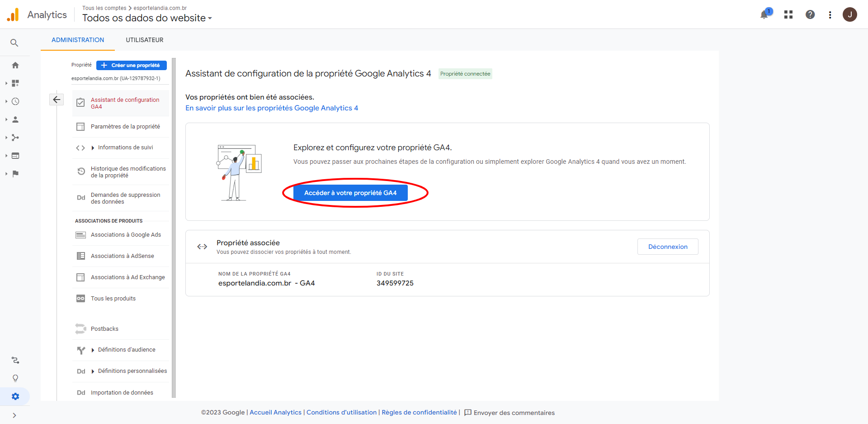
Task: Open the Home icon in left sidebar
Action: point(15,65)
